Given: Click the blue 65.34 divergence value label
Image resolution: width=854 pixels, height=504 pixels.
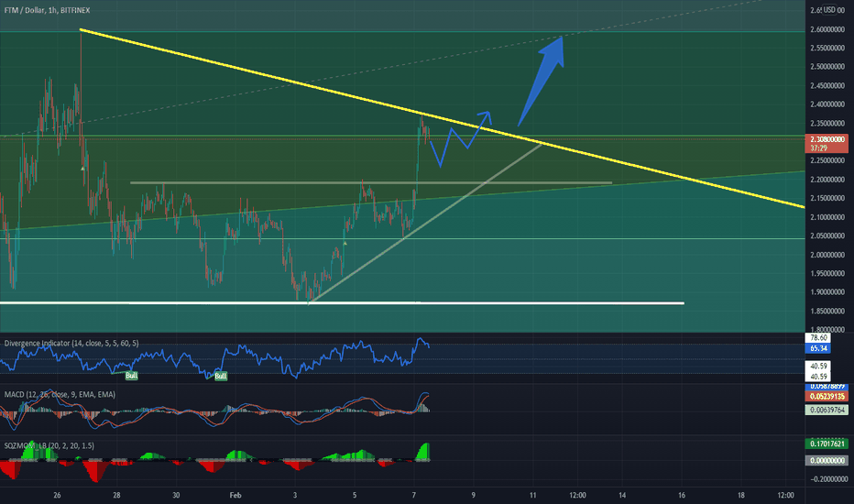Looking at the screenshot, I should point(818,348).
